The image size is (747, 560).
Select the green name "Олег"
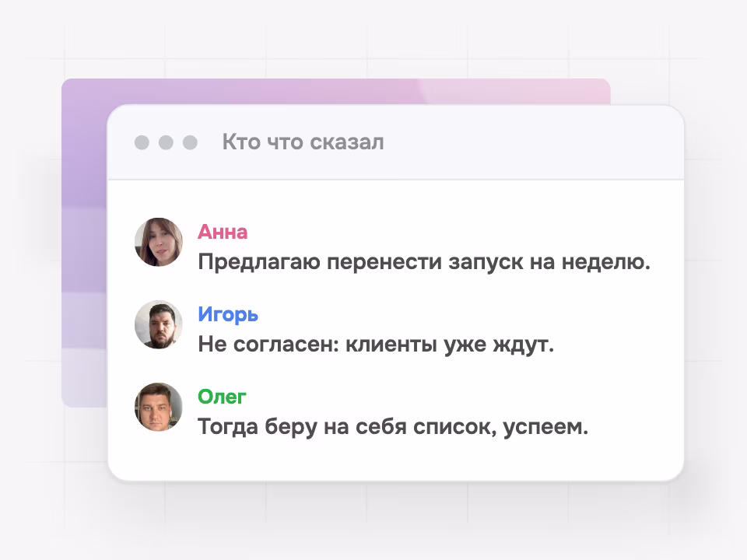[x=222, y=397]
